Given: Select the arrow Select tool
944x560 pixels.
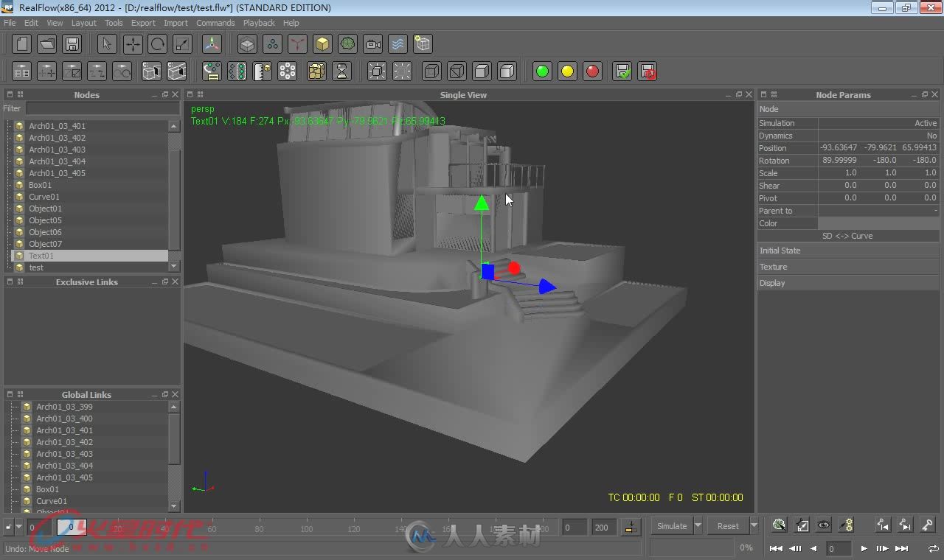Looking at the screenshot, I should 107,44.
